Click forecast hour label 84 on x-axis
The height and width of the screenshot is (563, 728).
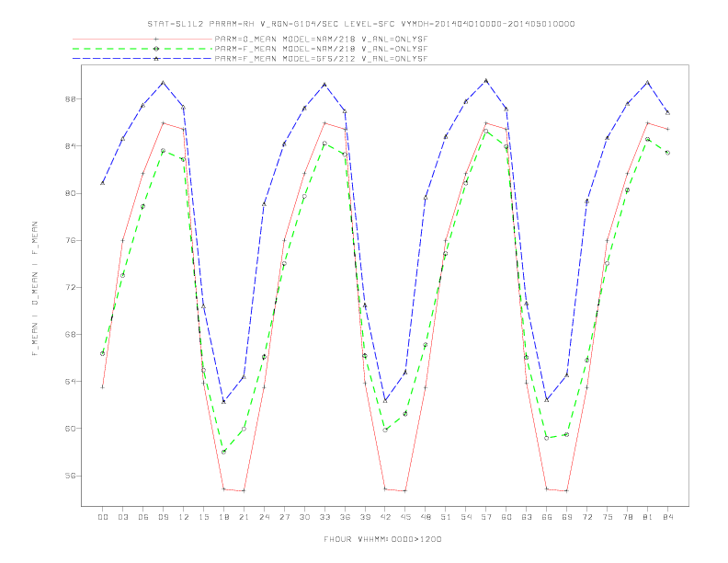pyautogui.click(x=668, y=517)
